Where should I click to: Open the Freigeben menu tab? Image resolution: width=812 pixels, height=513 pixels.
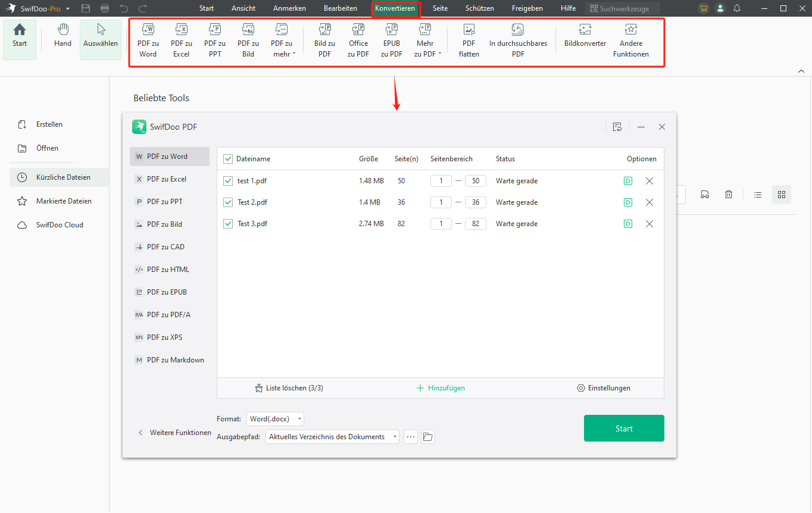[527, 8]
